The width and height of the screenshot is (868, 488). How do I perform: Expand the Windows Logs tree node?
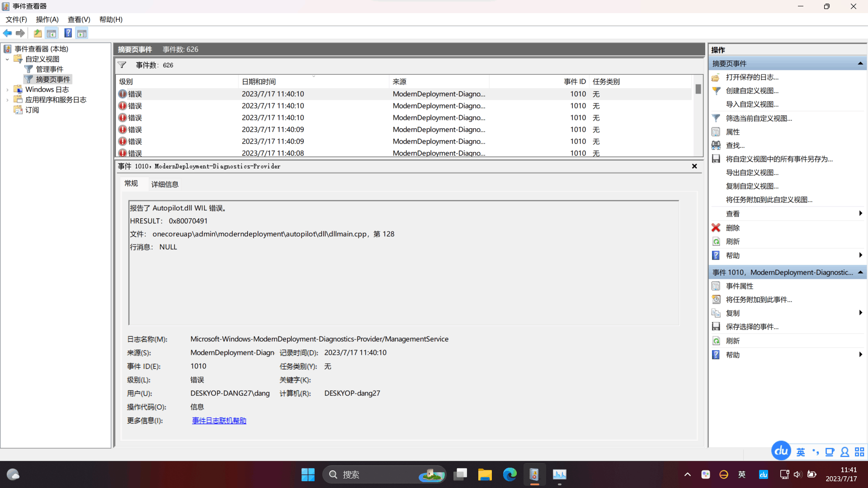point(7,90)
